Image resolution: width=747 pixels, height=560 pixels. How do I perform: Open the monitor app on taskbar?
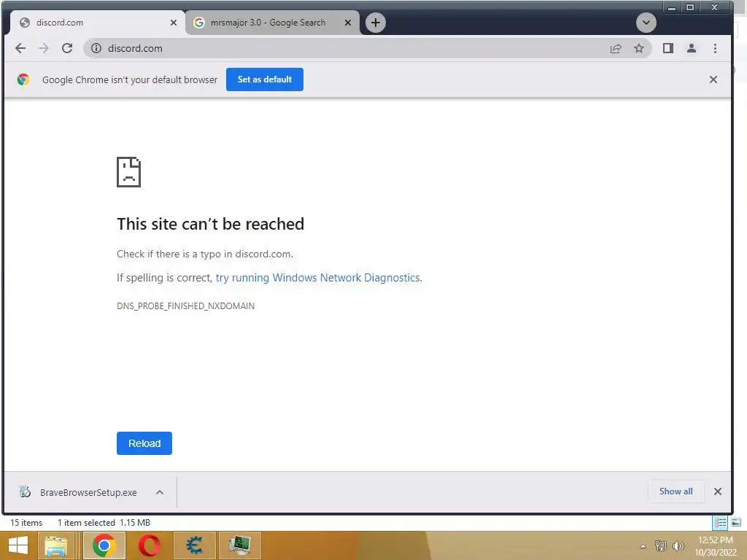tap(239, 545)
